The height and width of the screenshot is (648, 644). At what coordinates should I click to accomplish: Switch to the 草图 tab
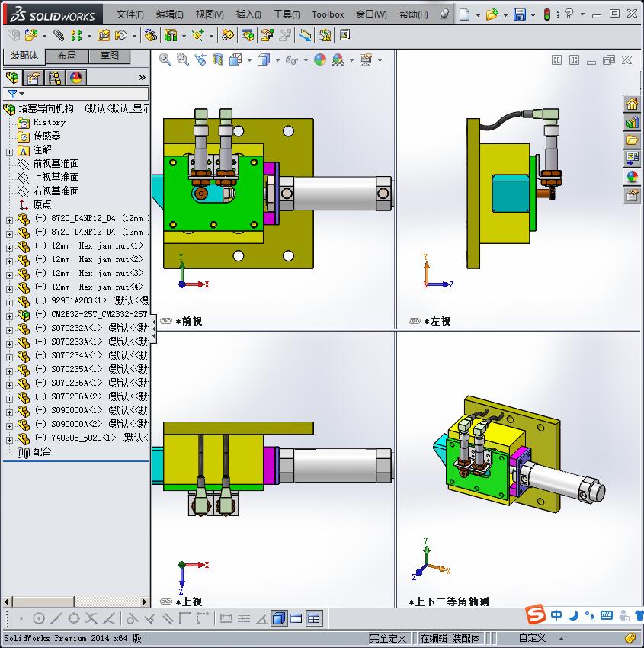pos(110,56)
